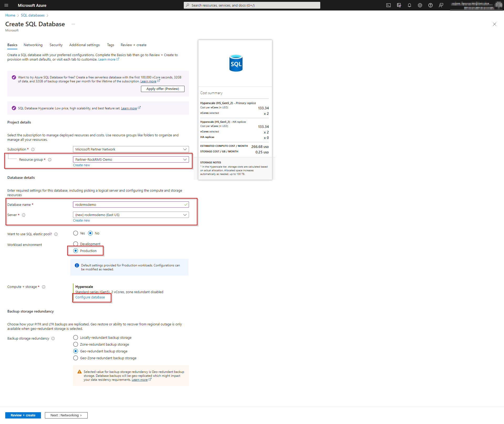Click the Resource group info tooltip icon
Viewport: 504px width, 424px height.
click(x=50, y=159)
